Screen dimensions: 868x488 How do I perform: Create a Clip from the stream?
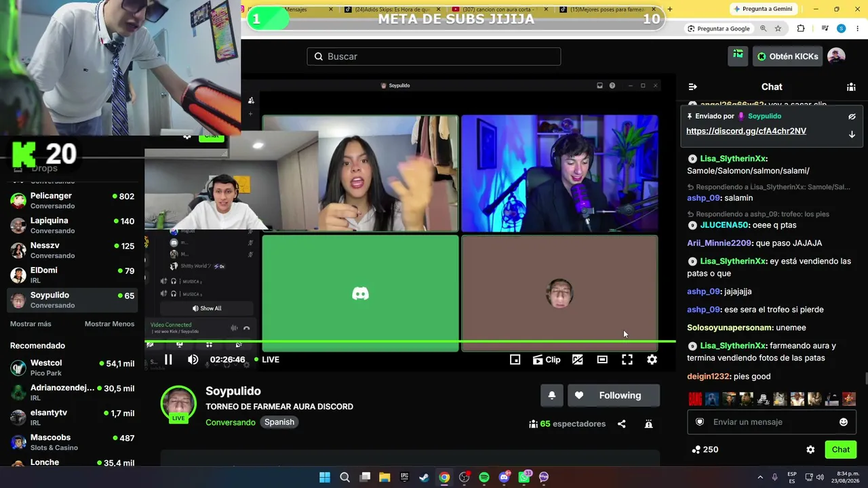tap(547, 360)
